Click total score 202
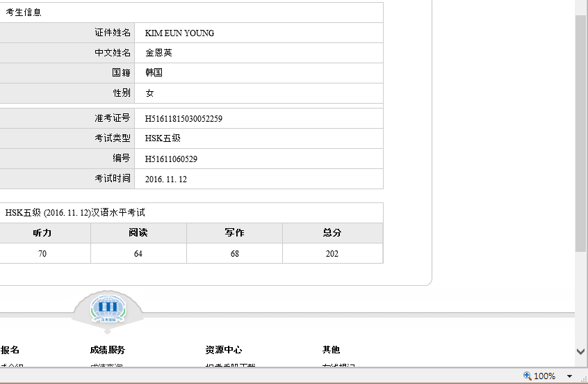 coord(332,254)
